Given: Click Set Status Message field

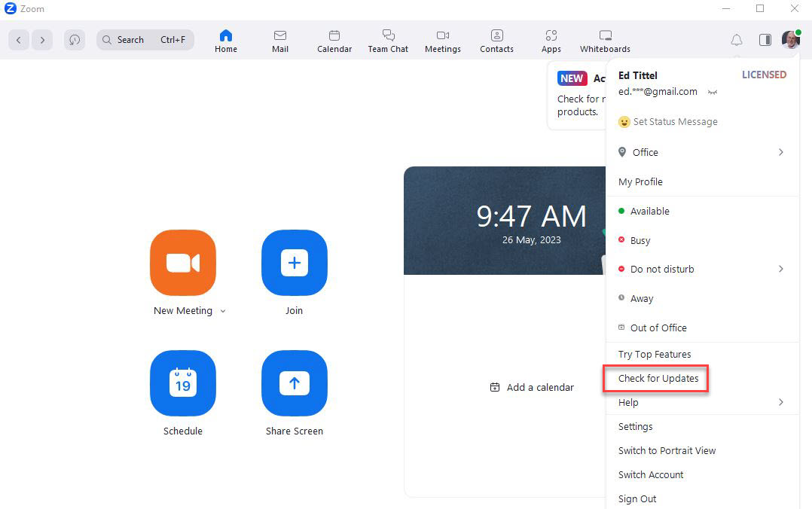Looking at the screenshot, I should click(x=675, y=122).
